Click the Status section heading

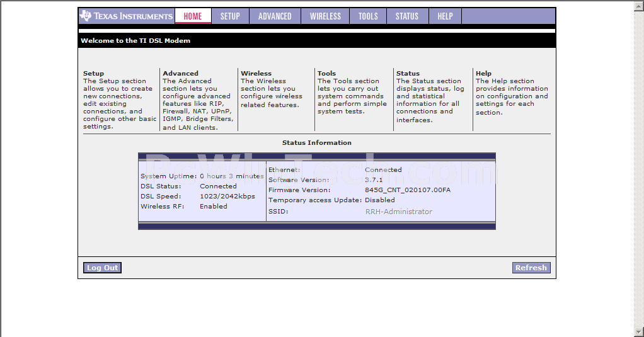coord(408,74)
